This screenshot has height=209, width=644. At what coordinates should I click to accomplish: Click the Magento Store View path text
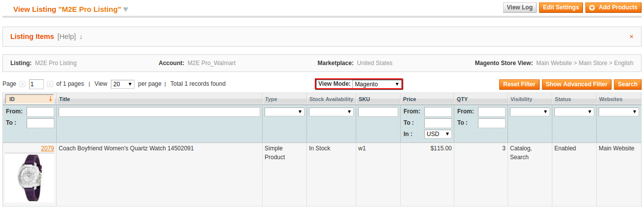585,63
